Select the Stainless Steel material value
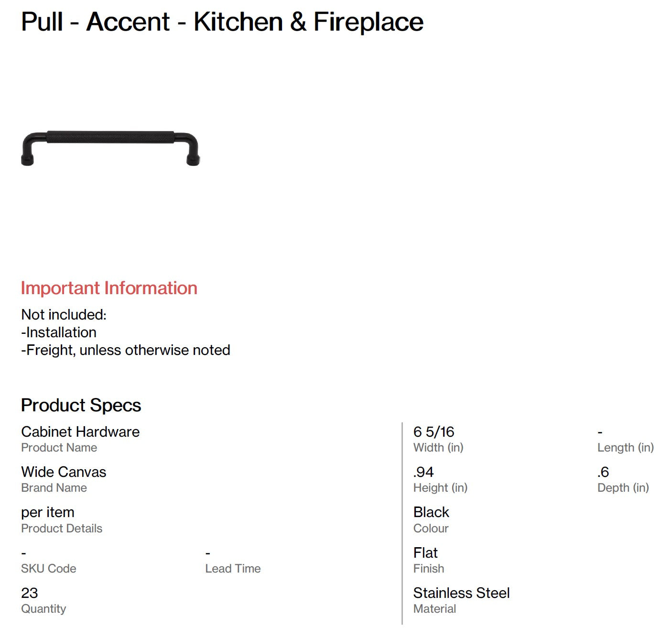Screen dimensions: 672x639 tap(461, 593)
